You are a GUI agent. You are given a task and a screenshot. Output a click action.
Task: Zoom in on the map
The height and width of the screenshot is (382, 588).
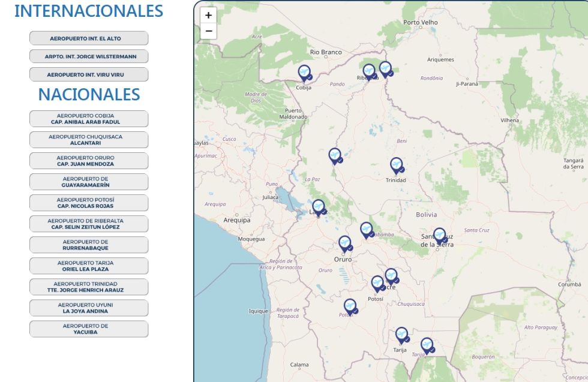[209, 16]
